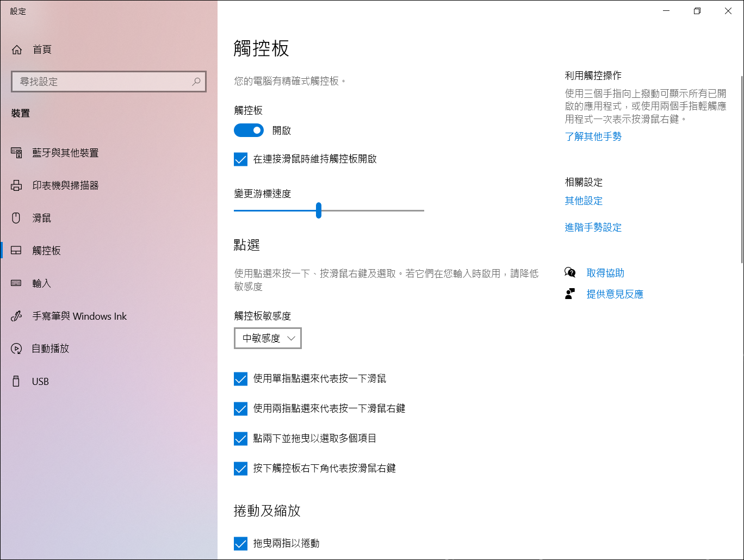The height and width of the screenshot is (560, 744).
Task: Click the 捲動及縮放 section heading
Action: [267, 511]
